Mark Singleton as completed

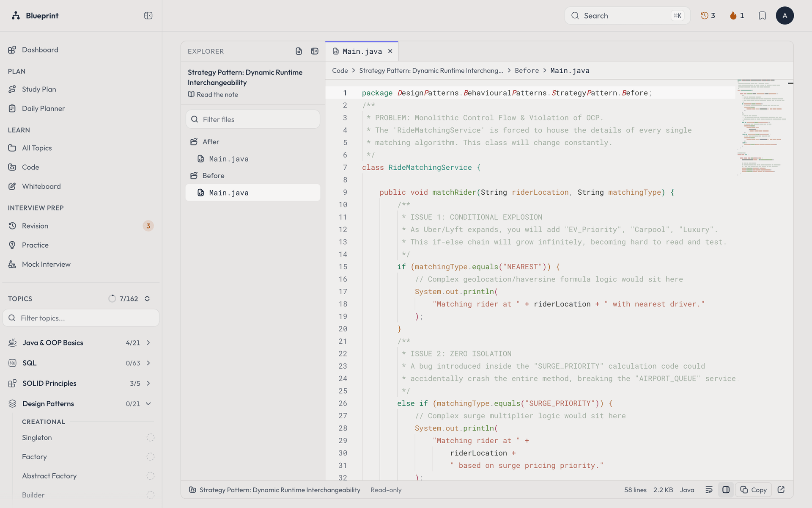pos(151,438)
